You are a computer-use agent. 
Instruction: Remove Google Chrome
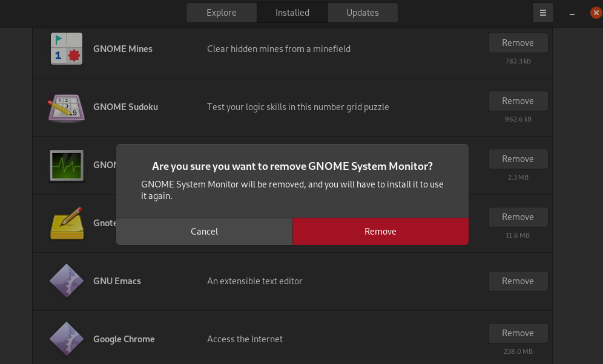518,333
